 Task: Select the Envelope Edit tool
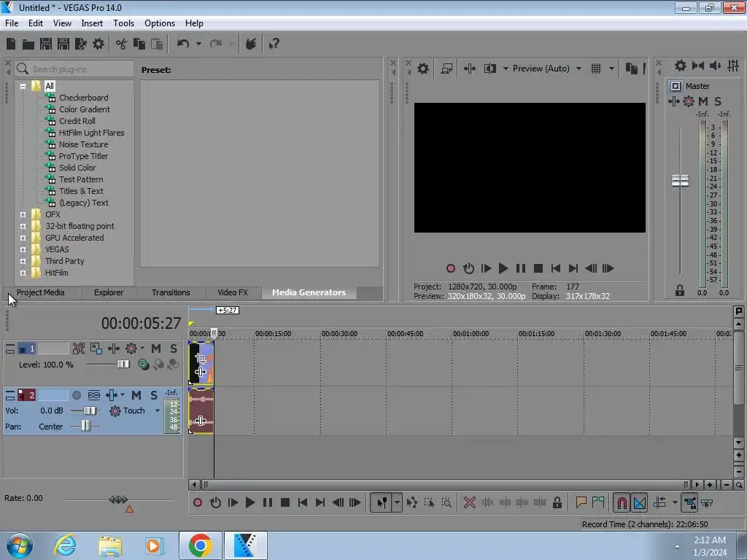[411, 502]
